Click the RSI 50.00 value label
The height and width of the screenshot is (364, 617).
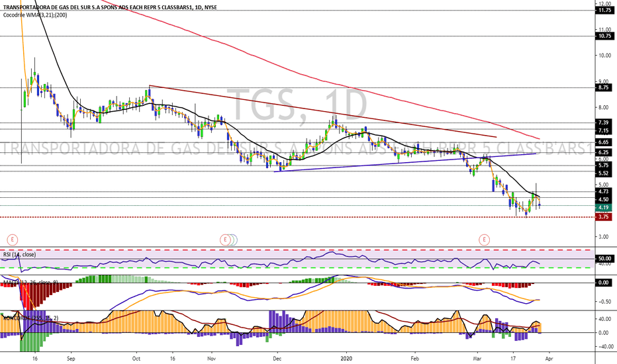pyautogui.click(x=605, y=259)
